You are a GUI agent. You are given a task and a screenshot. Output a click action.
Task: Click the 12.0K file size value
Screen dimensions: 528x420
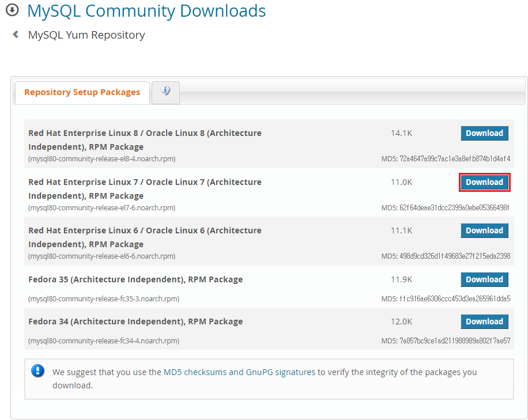click(401, 321)
